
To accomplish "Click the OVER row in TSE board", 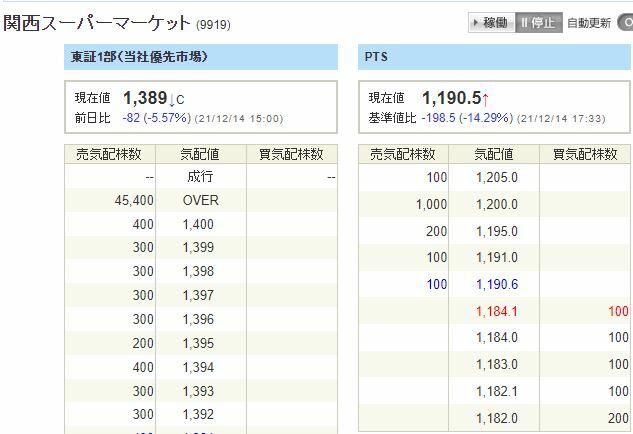I will tap(201, 200).
